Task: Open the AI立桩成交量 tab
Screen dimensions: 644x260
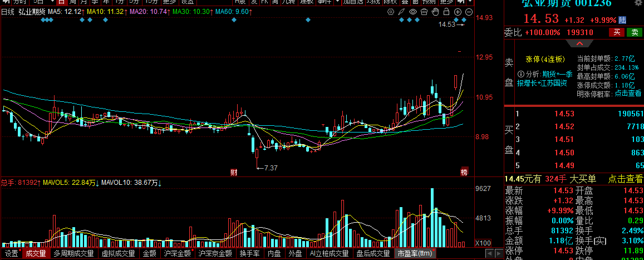Action: point(330,253)
